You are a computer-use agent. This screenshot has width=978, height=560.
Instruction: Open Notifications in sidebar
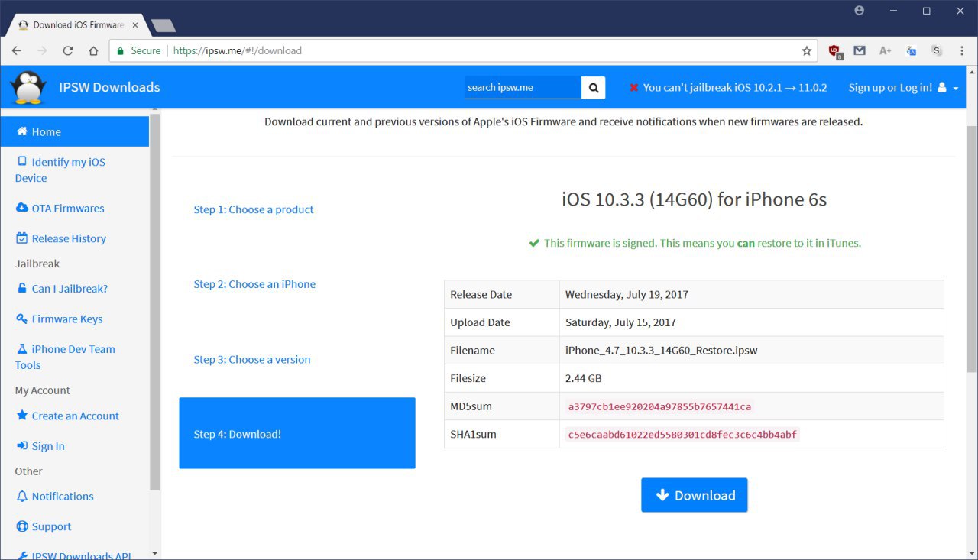click(x=54, y=496)
